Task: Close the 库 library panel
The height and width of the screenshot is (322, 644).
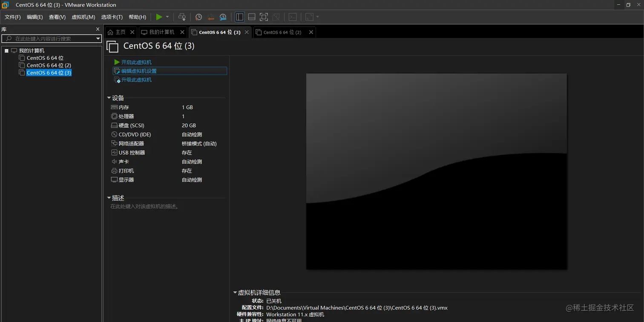Action: [x=98, y=29]
